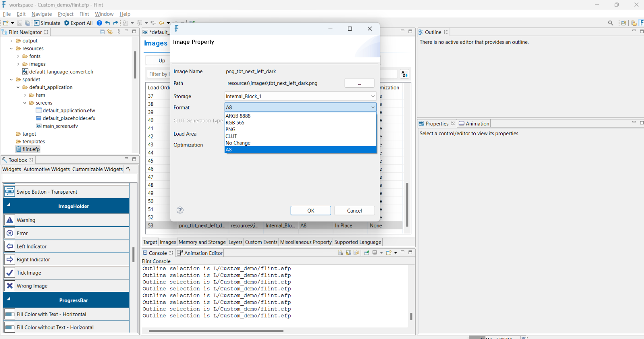Clear the console output
Viewport: 644px width, 339px height.
[x=341, y=253]
